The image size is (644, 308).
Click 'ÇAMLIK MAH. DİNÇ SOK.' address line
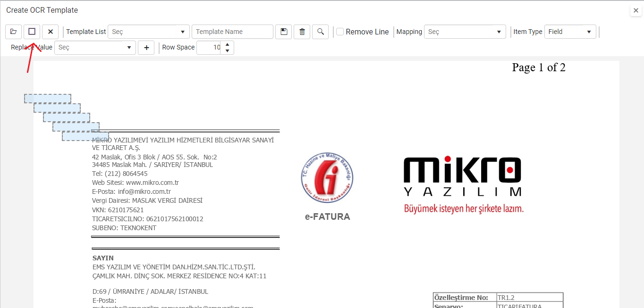tap(179, 276)
